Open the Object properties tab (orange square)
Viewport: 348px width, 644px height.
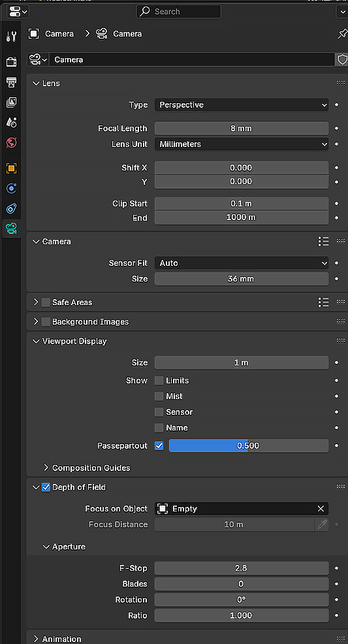11,168
